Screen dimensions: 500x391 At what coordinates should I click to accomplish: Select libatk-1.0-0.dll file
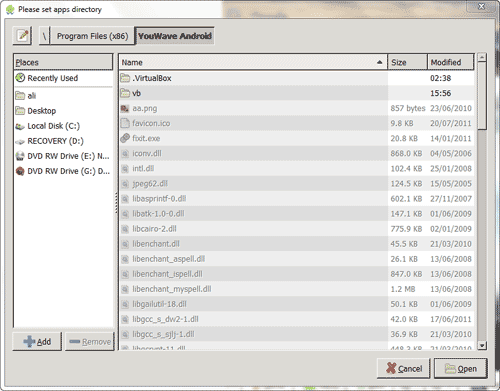(296, 214)
